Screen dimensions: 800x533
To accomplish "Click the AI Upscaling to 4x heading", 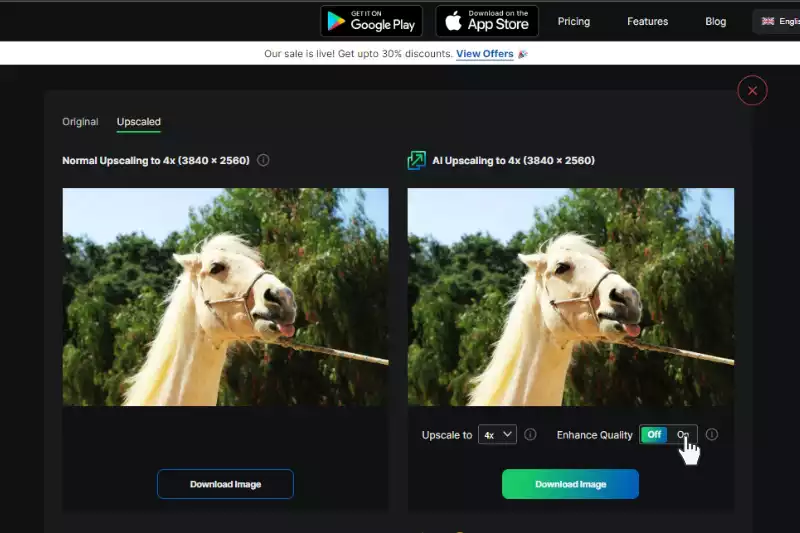I will pyautogui.click(x=513, y=161).
